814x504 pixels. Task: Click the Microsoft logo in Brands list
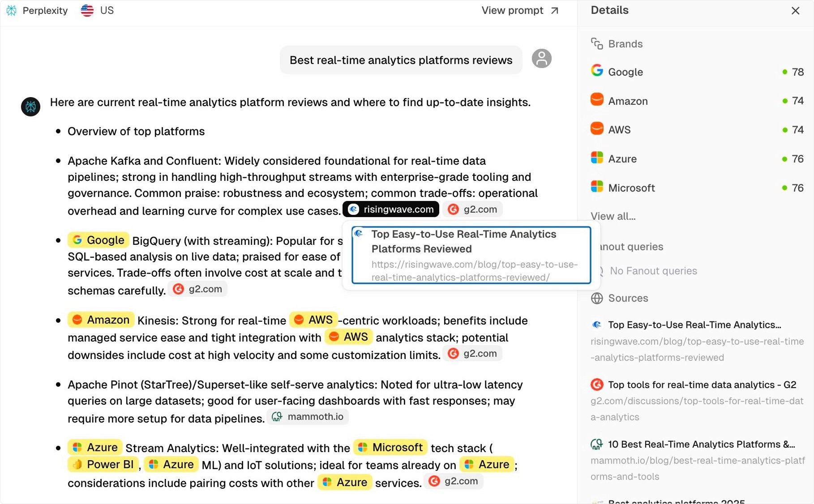click(x=597, y=186)
